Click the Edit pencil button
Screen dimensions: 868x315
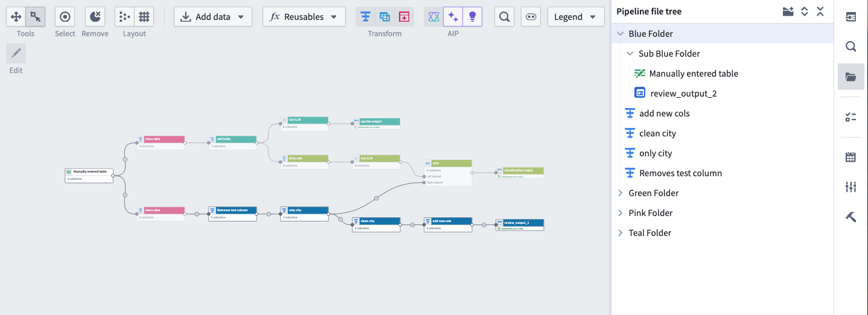tap(16, 53)
